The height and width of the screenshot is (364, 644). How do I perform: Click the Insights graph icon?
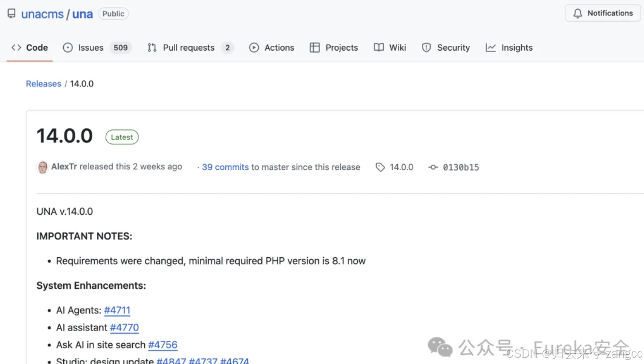point(491,47)
